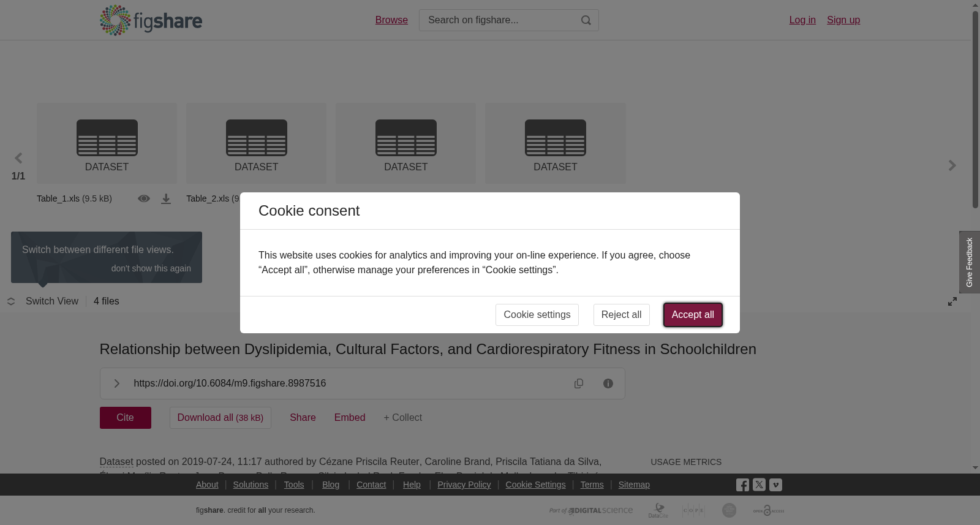Screen dimensions: 980x525
Task: Open figshare's Facebook page
Action: coord(742,485)
